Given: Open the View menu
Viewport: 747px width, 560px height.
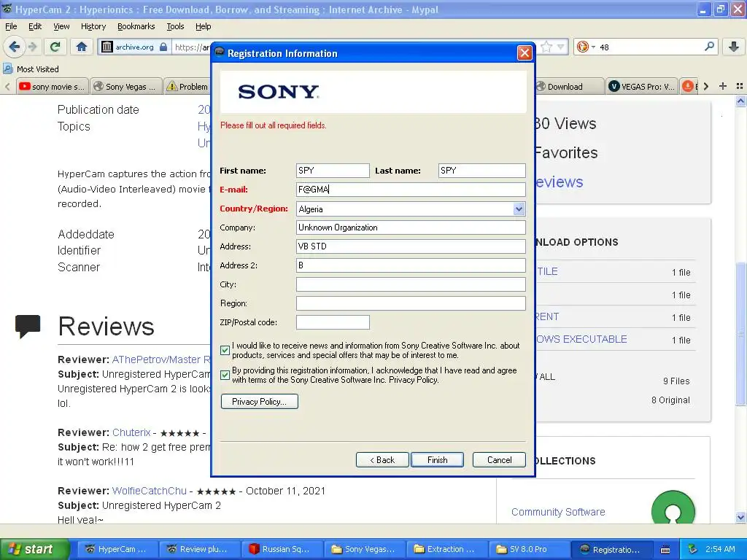Looking at the screenshot, I should 61,26.
